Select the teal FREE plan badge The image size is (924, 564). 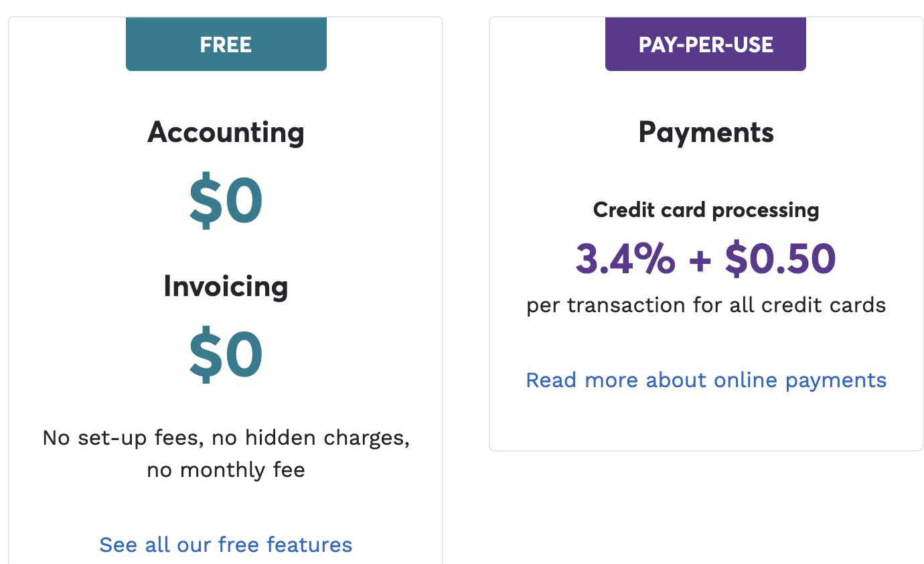pos(226,44)
